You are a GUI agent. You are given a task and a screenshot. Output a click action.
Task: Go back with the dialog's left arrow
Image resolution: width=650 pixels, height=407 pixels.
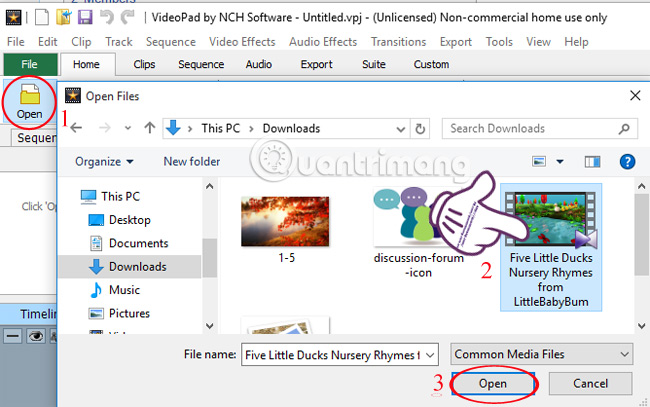[76, 128]
